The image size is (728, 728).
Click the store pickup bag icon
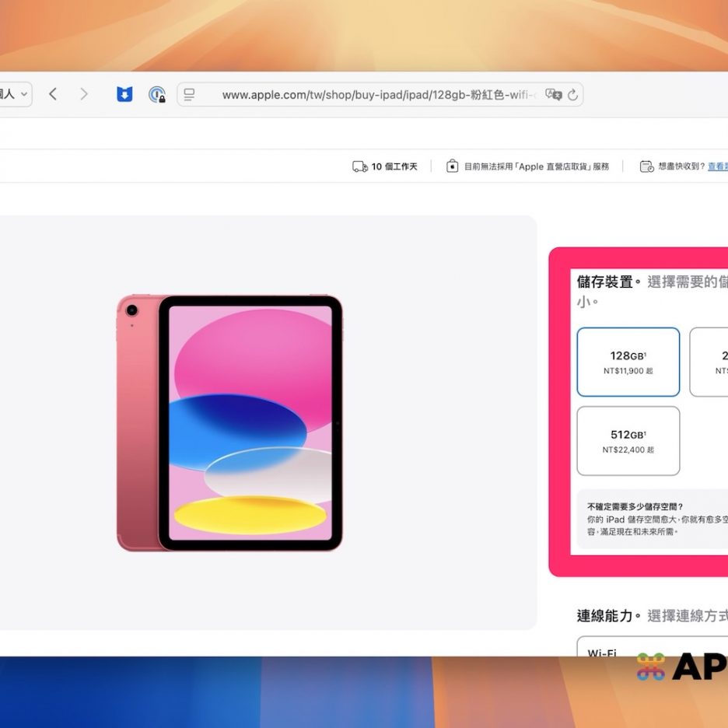coord(452,166)
